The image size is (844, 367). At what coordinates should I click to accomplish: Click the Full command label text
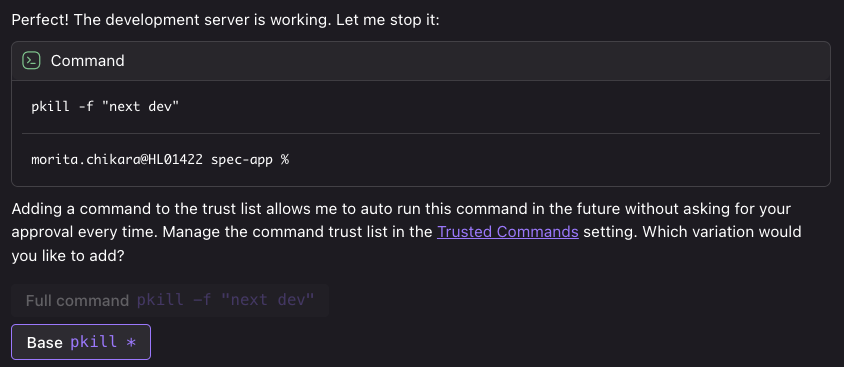pos(77,300)
